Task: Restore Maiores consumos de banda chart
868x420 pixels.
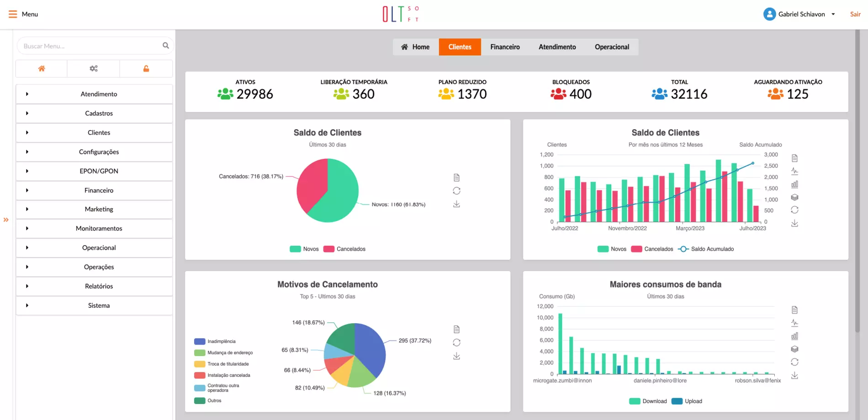Action: click(x=794, y=362)
